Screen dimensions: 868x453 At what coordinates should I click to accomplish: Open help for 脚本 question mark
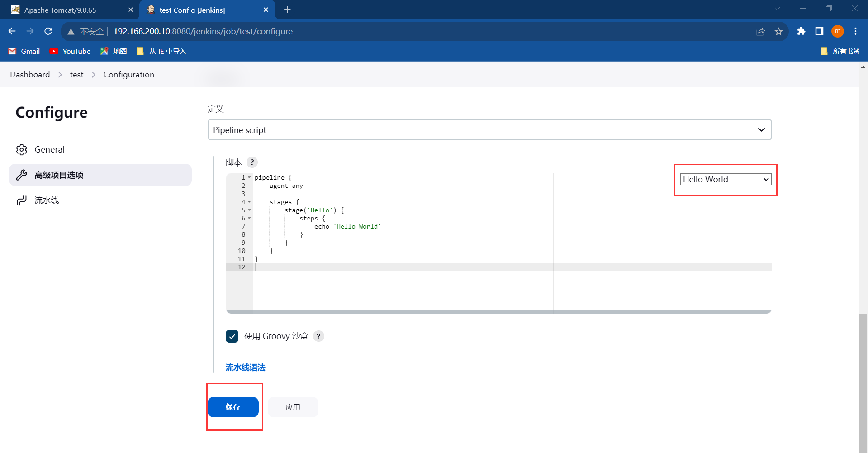click(x=252, y=162)
